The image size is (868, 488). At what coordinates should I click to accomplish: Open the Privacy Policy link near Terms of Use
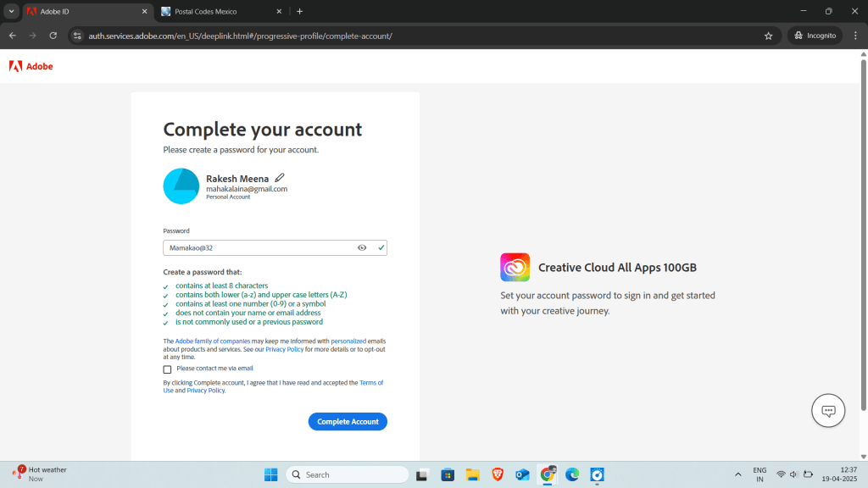click(x=205, y=390)
